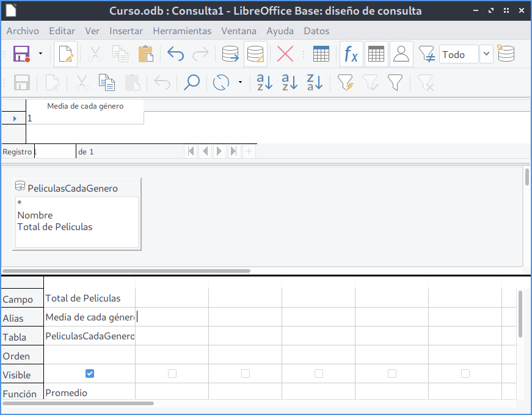This screenshot has height=415, width=532.
Task: Go to first record button
Action: [191, 151]
